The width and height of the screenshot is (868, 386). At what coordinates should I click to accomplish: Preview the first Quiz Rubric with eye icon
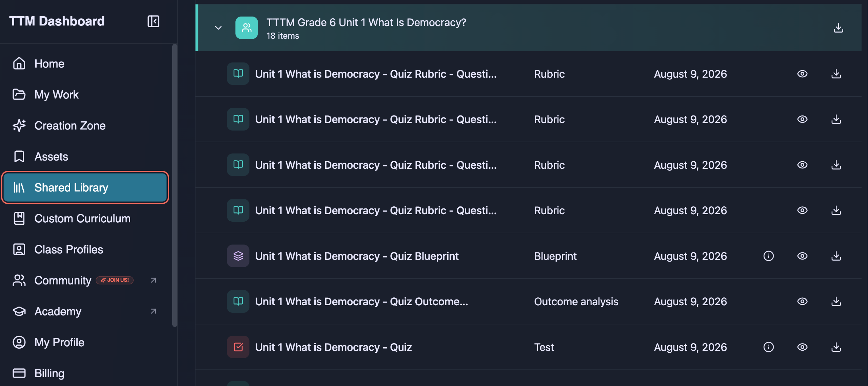[803, 74]
